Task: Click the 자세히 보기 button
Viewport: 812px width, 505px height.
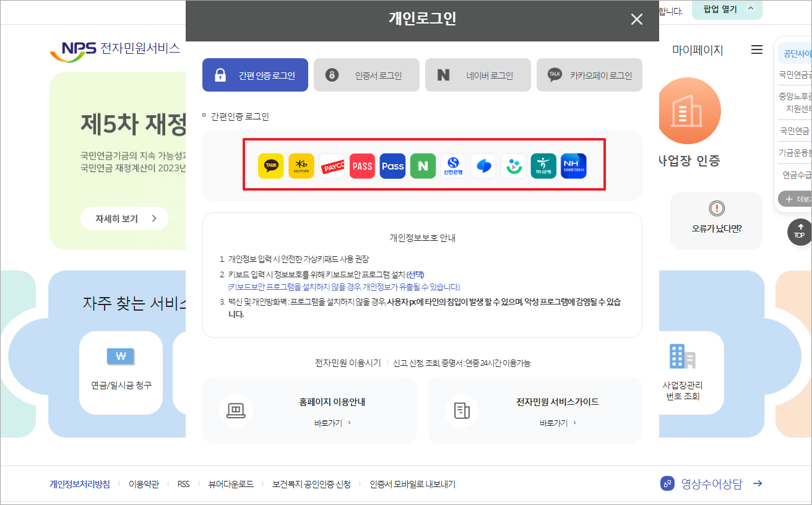Action: tap(124, 218)
